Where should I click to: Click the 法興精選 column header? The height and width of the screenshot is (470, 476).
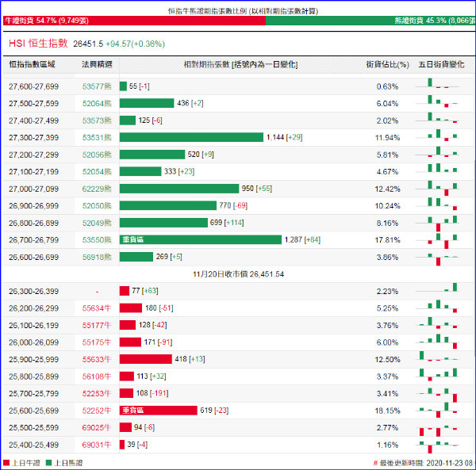coord(97,64)
